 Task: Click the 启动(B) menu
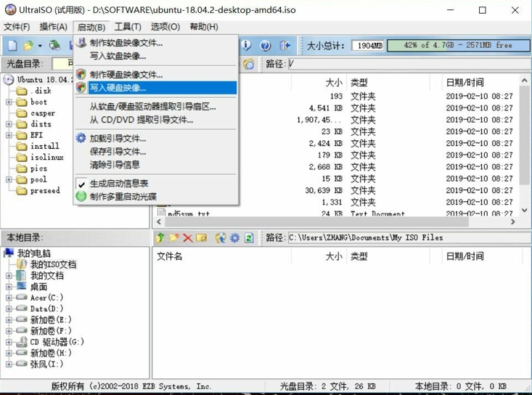point(91,27)
